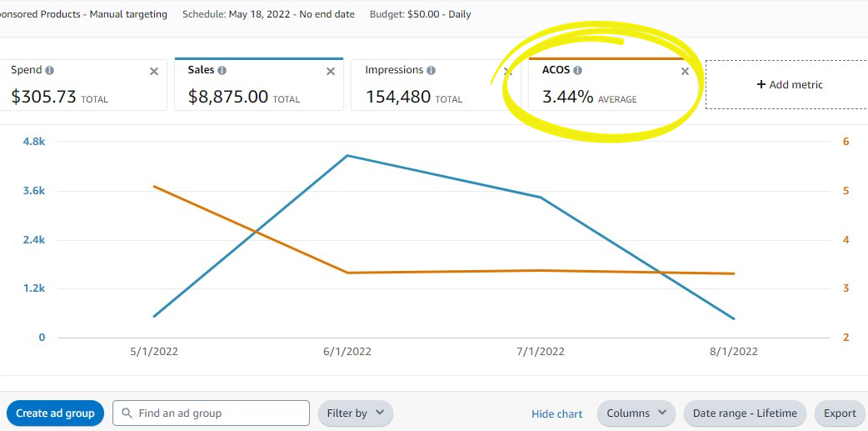Click the Hide chart link
This screenshot has width=868, height=431.
(556, 413)
